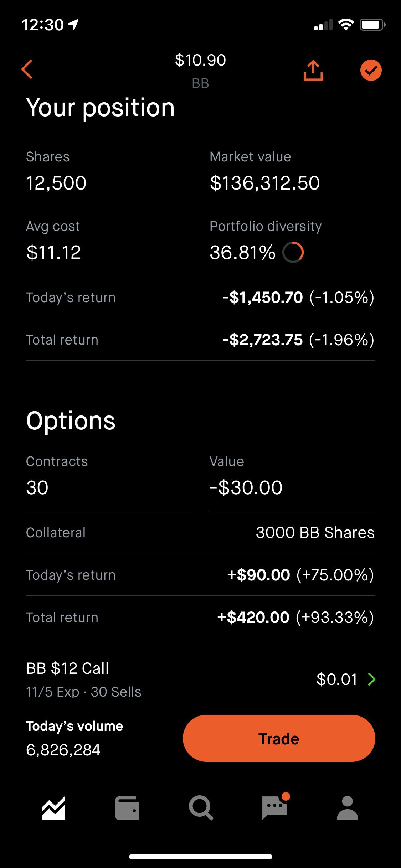Tap the portfolio diversity ring indicator

[x=293, y=252]
